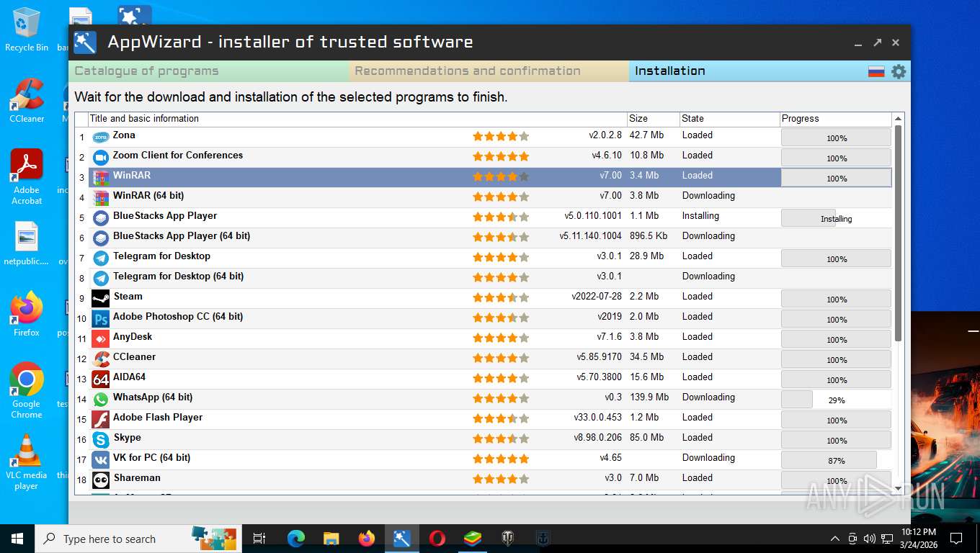980x553 pixels.
Task: Click the BlueStacks Installing progress bar
Action: pyautogui.click(x=836, y=218)
